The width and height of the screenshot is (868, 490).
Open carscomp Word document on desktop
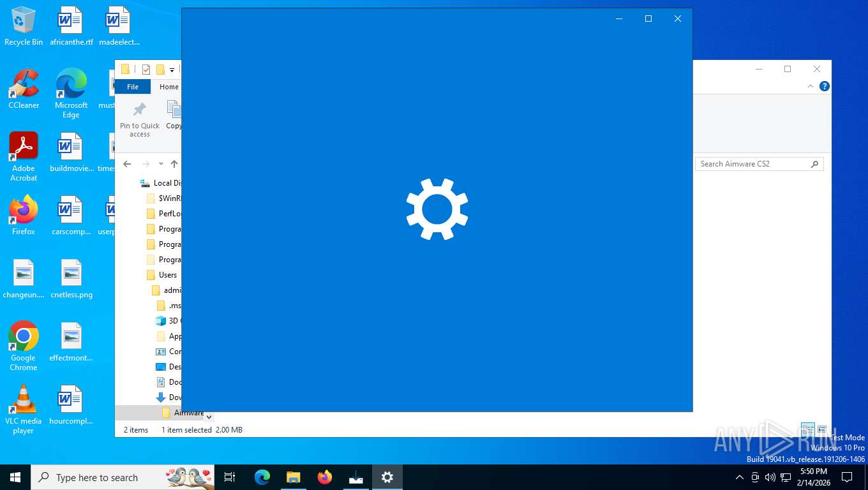coord(71,216)
